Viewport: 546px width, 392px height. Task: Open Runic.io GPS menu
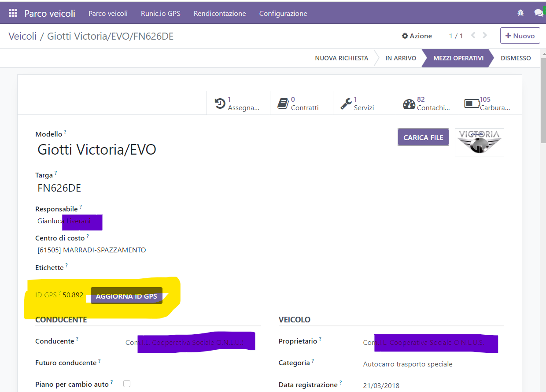[x=161, y=13]
